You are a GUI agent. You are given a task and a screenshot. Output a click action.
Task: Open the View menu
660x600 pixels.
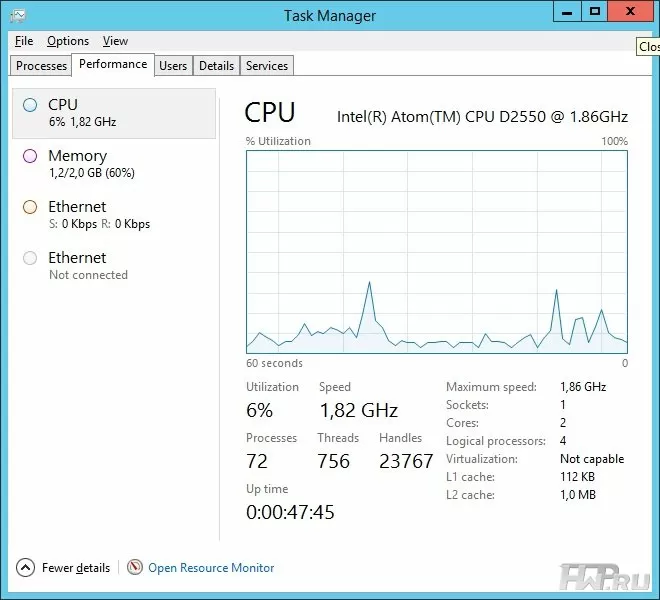tap(115, 41)
